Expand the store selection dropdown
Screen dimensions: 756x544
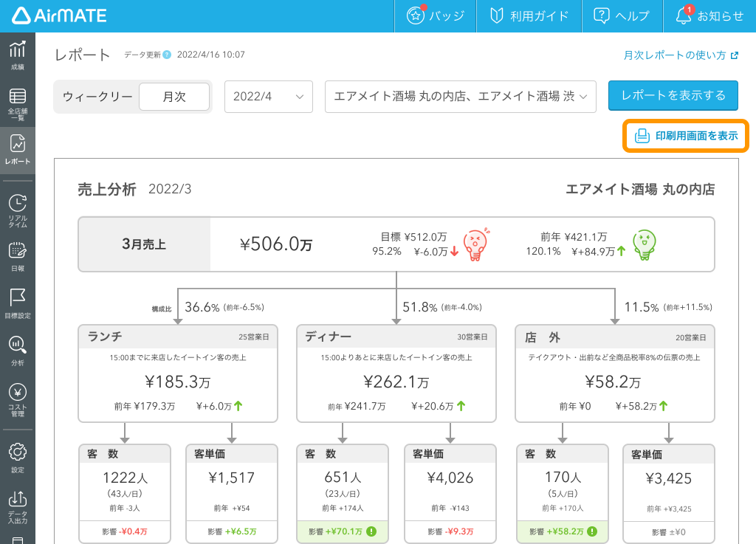[x=460, y=96]
